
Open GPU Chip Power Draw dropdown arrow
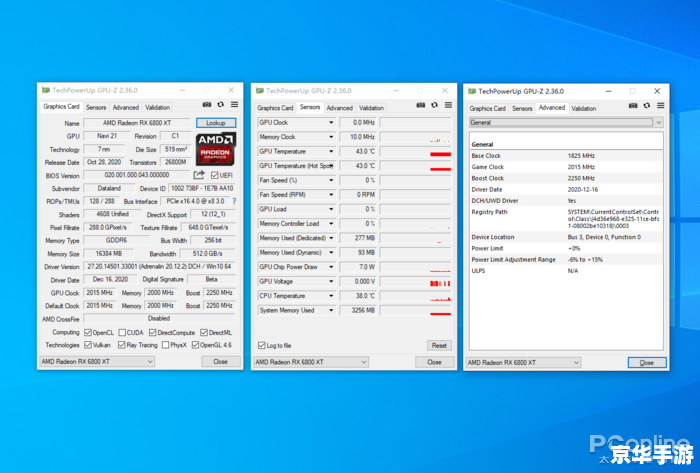click(x=331, y=267)
